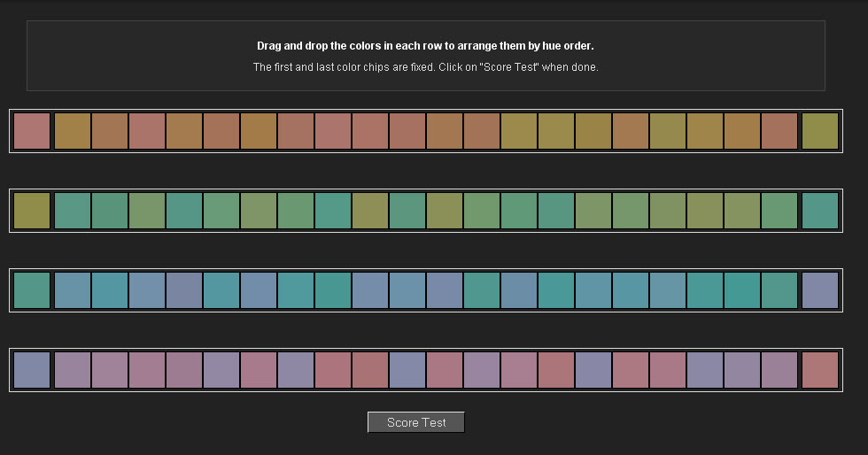
Task: Pick the tenth chip in the second row
Action: pyautogui.click(x=370, y=211)
